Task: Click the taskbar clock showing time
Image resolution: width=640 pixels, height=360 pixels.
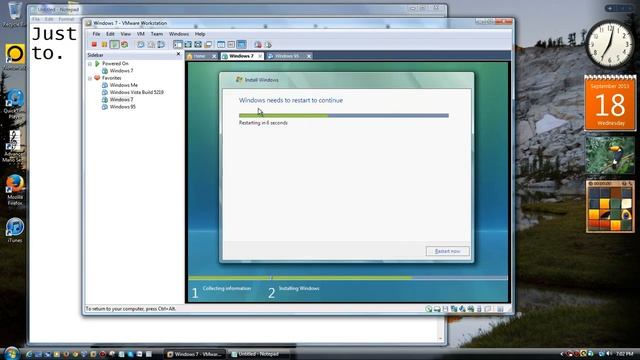Action: [624, 353]
